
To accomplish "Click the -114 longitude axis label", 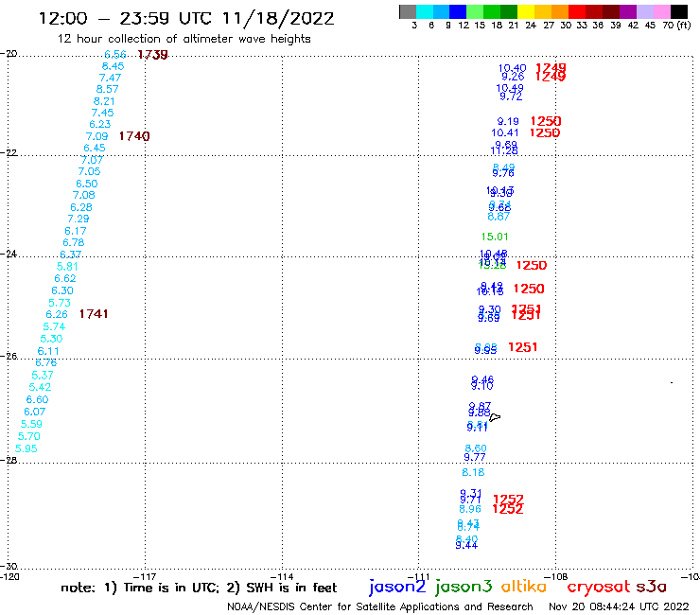I will 283,576.
